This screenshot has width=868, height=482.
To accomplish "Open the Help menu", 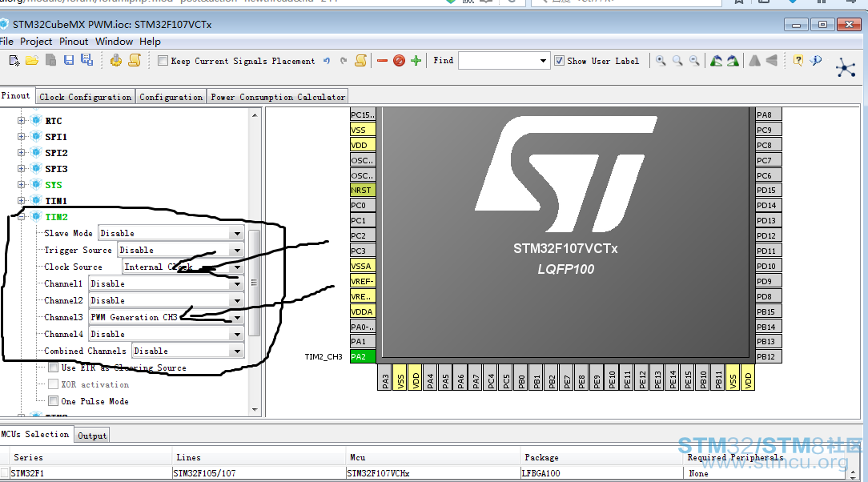I will click(150, 42).
